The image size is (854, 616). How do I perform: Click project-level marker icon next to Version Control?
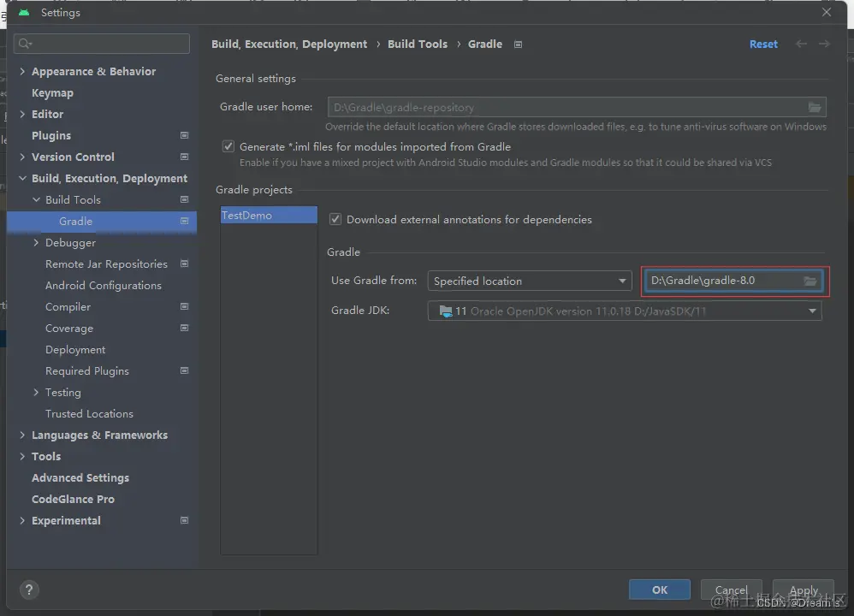click(185, 157)
